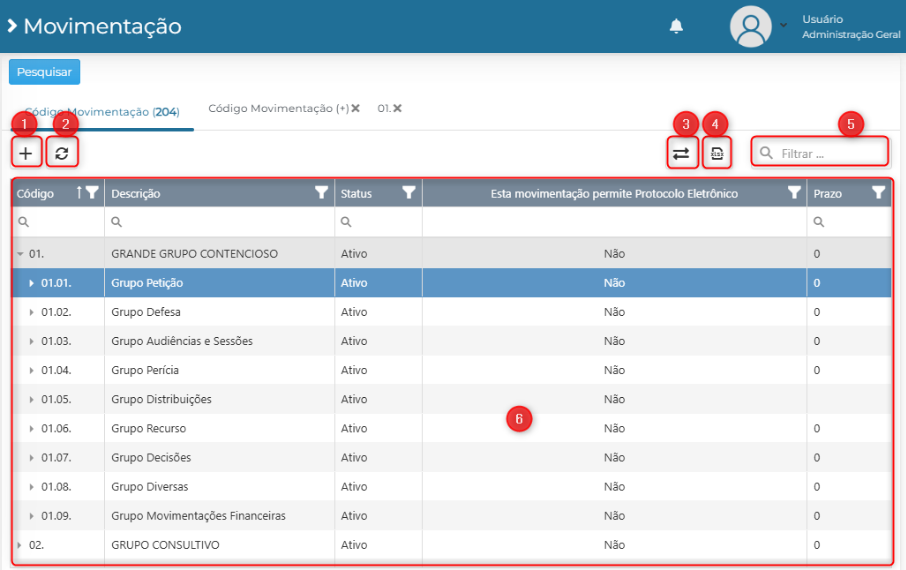Expand the 01.05. Grupo Distribuições row

pos(32,399)
